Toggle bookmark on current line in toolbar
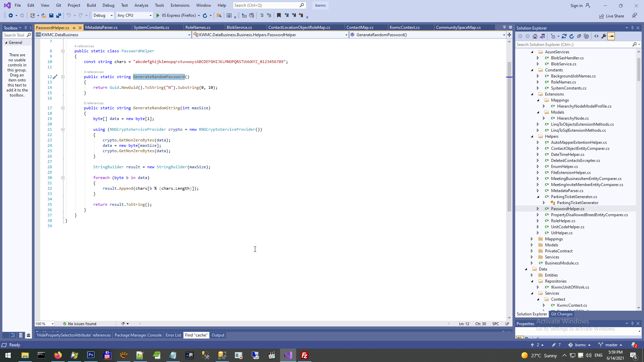Image resolution: width=644 pixels, height=362 pixels. click(279, 15)
